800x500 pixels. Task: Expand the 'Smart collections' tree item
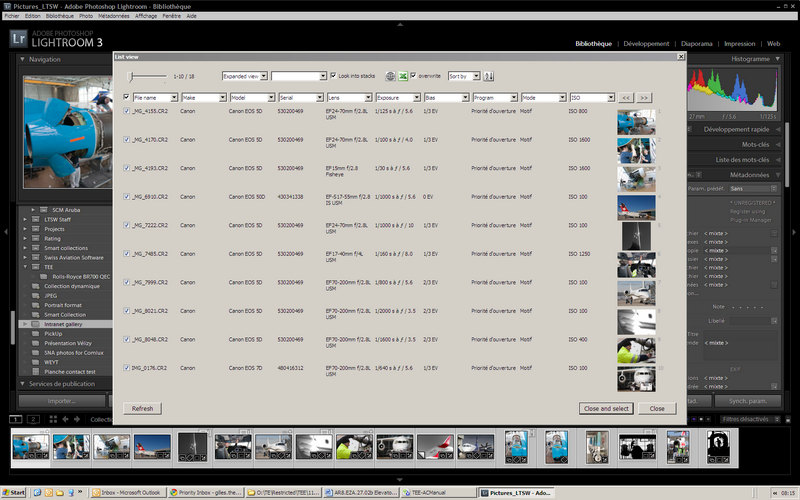[25, 248]
